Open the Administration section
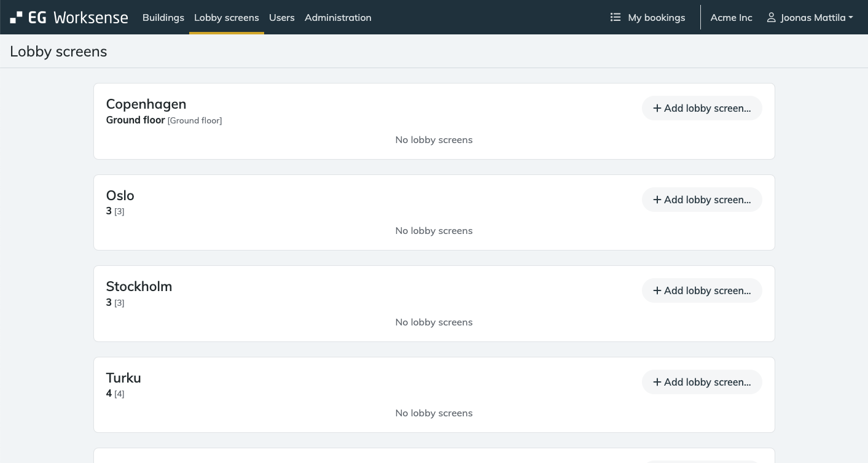This screenshot has height=463, width=868. 338,18
